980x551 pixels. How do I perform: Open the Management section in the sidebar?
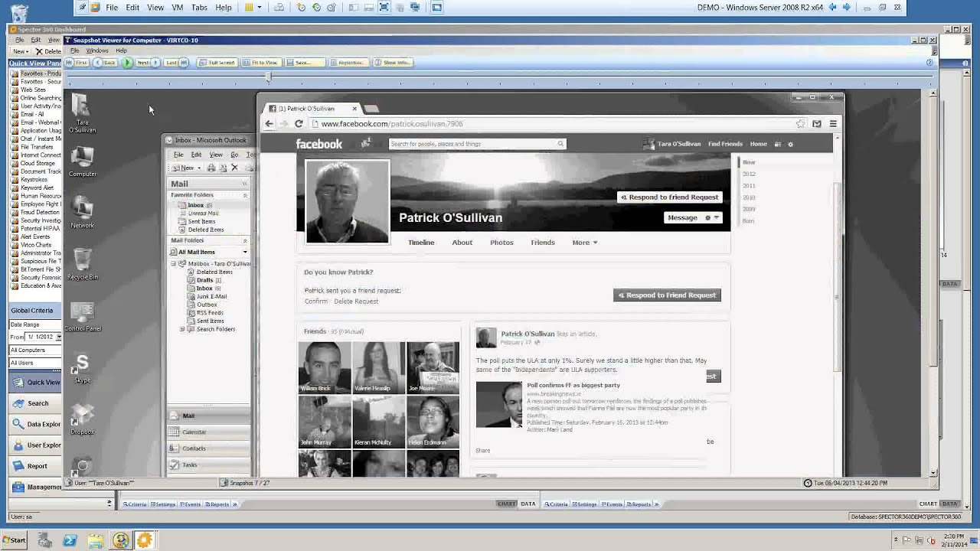point(34,487)
